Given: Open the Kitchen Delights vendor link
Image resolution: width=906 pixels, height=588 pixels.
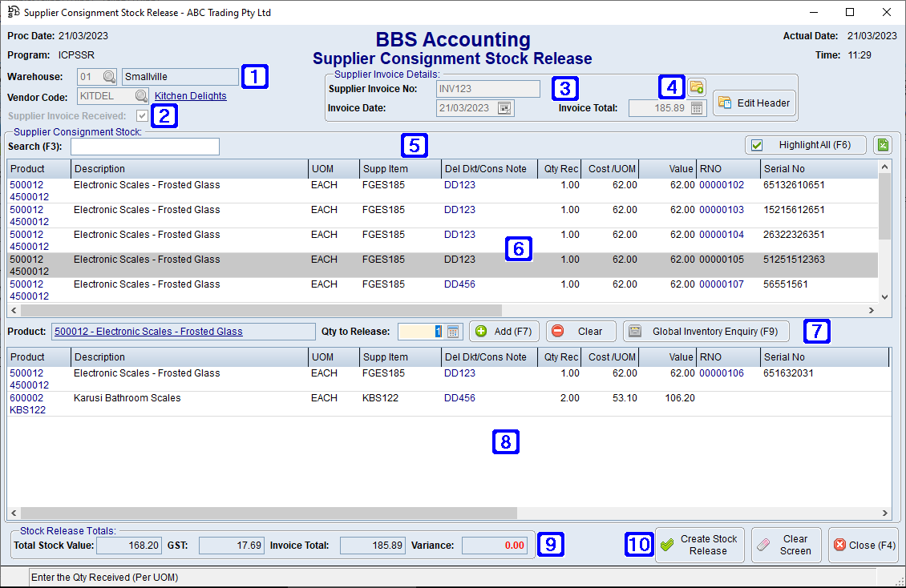Looking at the screenshot, I should pyautogui.click(x=190, y=95).
